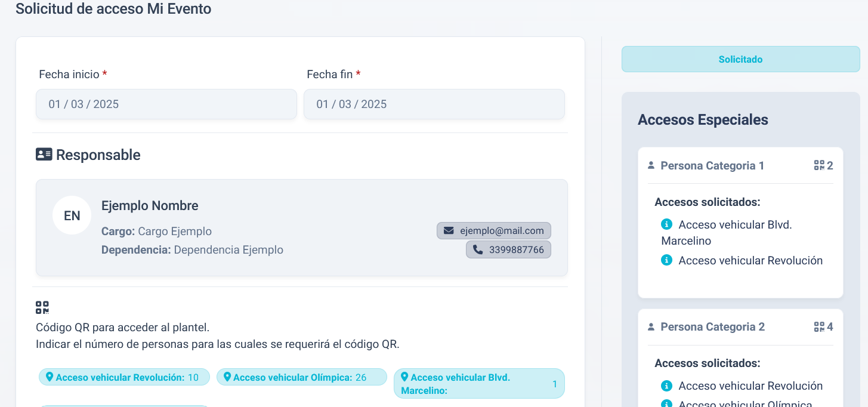Click the info icon beside Acceso vehicular Revolución in Categoria 1
The width and height of the screenshot is (868, 407).
(x=666, y=261)
